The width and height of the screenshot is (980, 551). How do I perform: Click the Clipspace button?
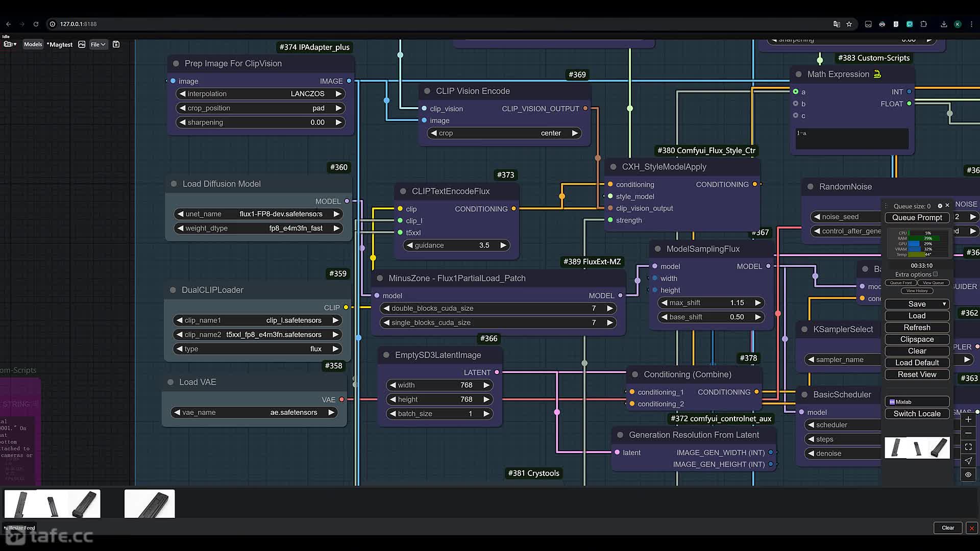point(917,339)
